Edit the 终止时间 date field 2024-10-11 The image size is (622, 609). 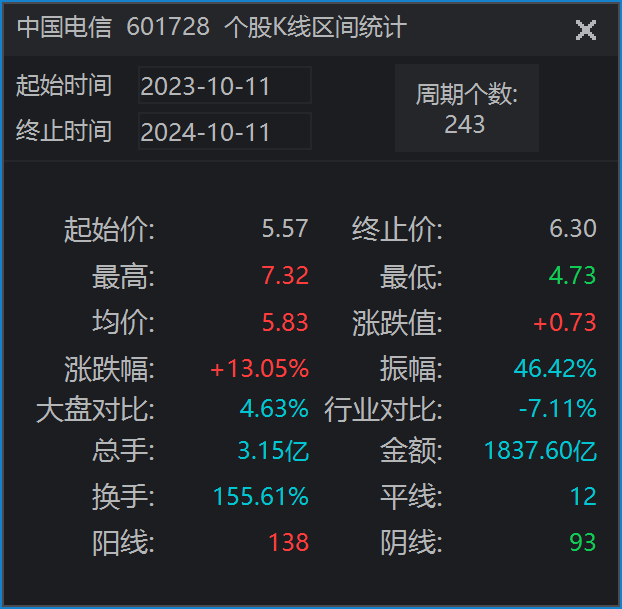(x=225, y=131)
